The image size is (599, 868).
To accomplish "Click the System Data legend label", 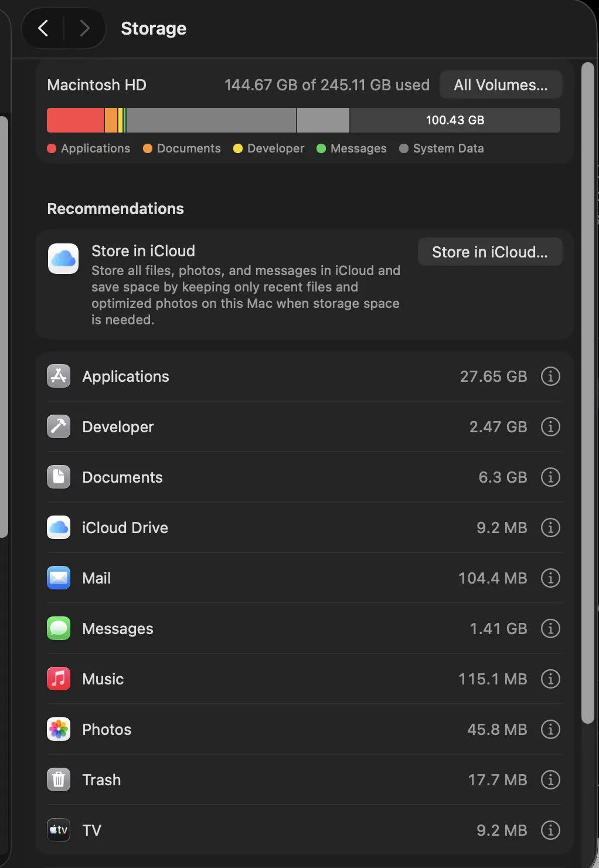I will tap(448, 148).
